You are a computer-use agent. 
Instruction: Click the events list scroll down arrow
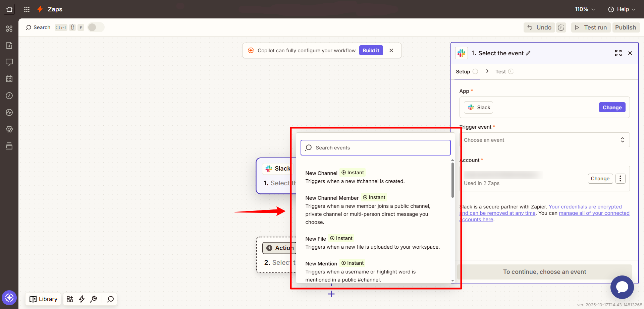click(x=452, y=281)
